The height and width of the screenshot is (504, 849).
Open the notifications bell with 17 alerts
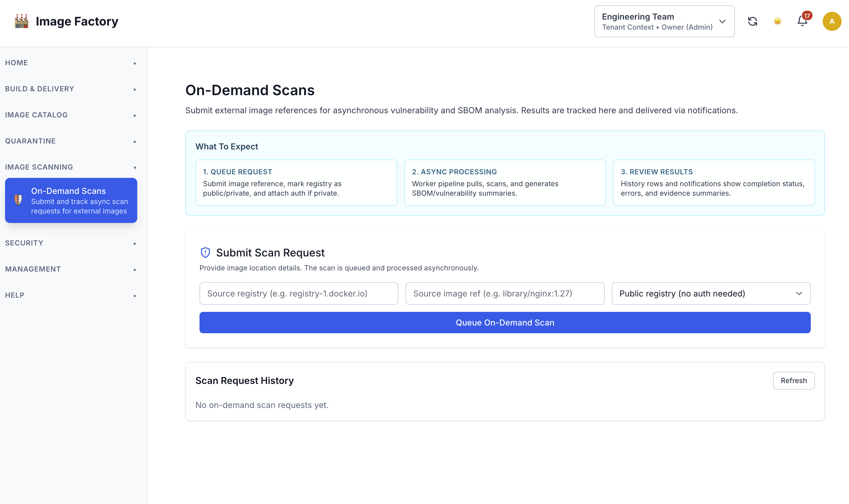pyautogui.click(x=802, y=21)
